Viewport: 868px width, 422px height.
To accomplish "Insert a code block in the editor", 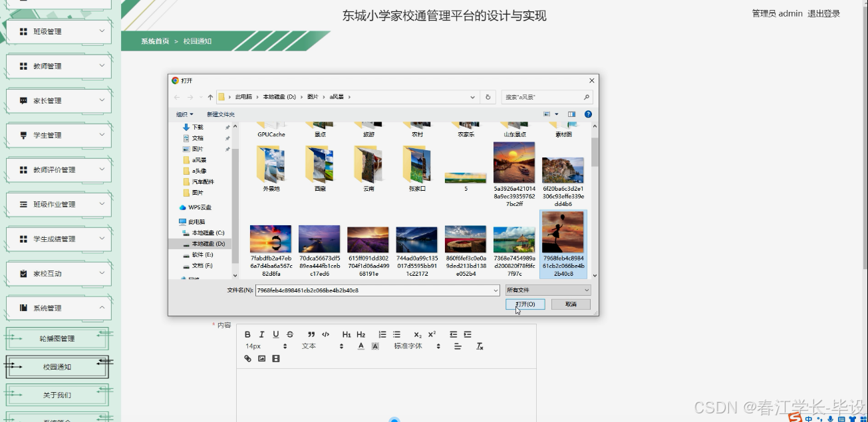I will click(x=325, y=334).
